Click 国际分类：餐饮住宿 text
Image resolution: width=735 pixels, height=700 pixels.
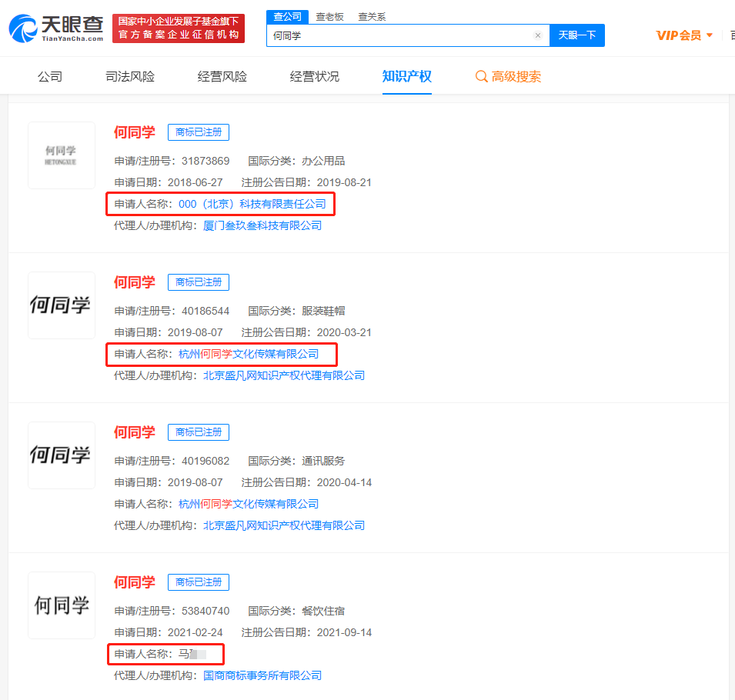point(296,611)
